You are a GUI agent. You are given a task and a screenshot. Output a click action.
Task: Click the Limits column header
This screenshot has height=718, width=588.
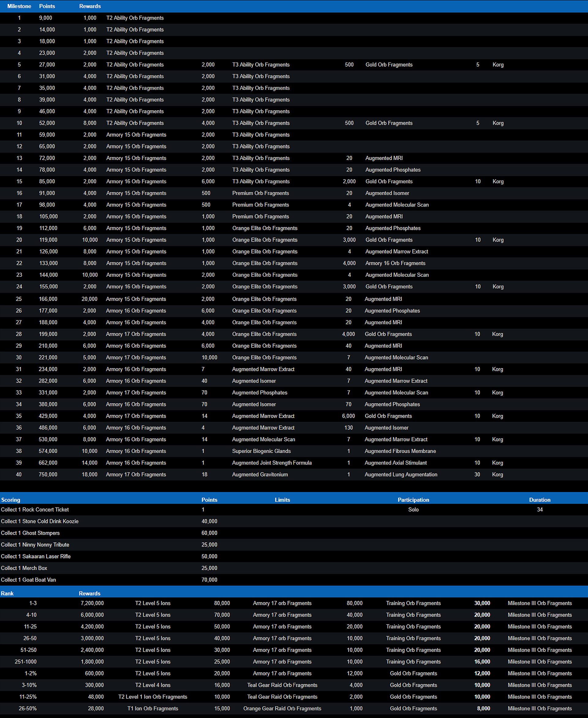(282, 500)
